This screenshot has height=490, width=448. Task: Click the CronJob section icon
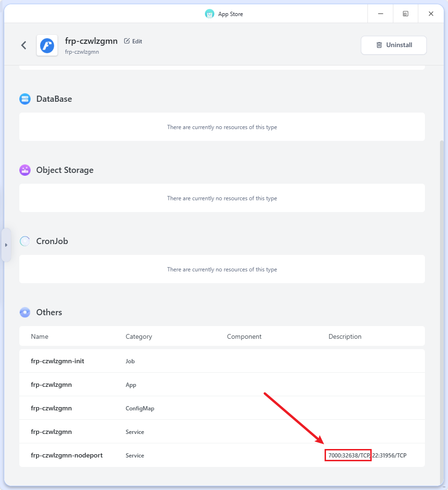point(25,241)
